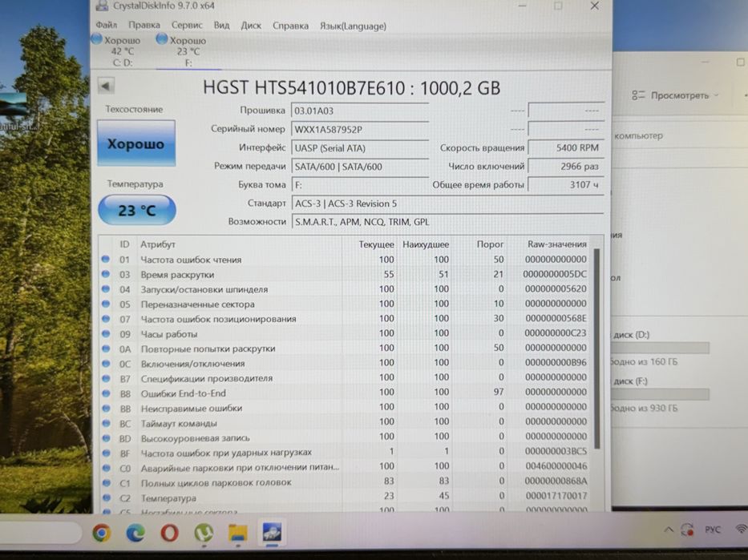This screenshot has width=748, height=560.
Task: Click the status dot for Полных циклов парковок головок
Action: pyautogui.click(x=107, y=483)
